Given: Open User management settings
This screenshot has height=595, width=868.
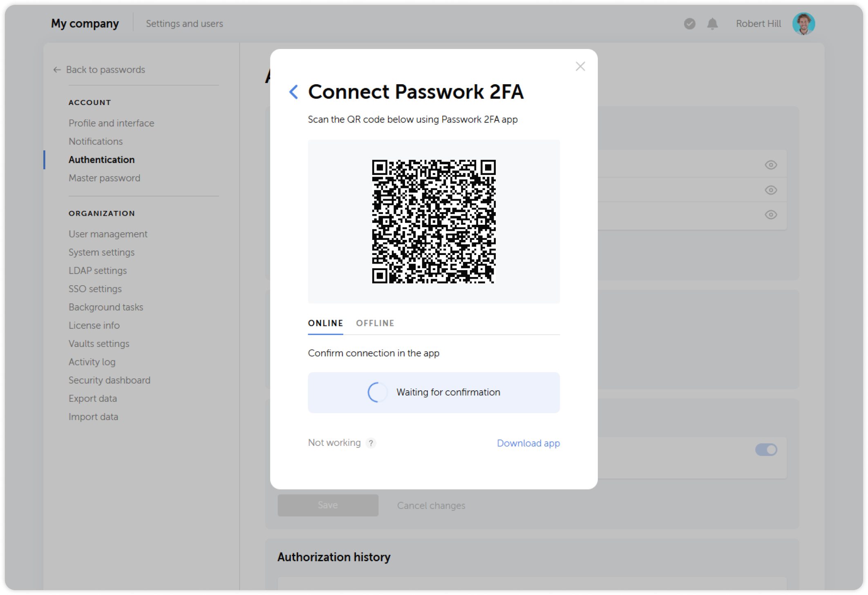Looking at the screenshot, I should 107,234.
